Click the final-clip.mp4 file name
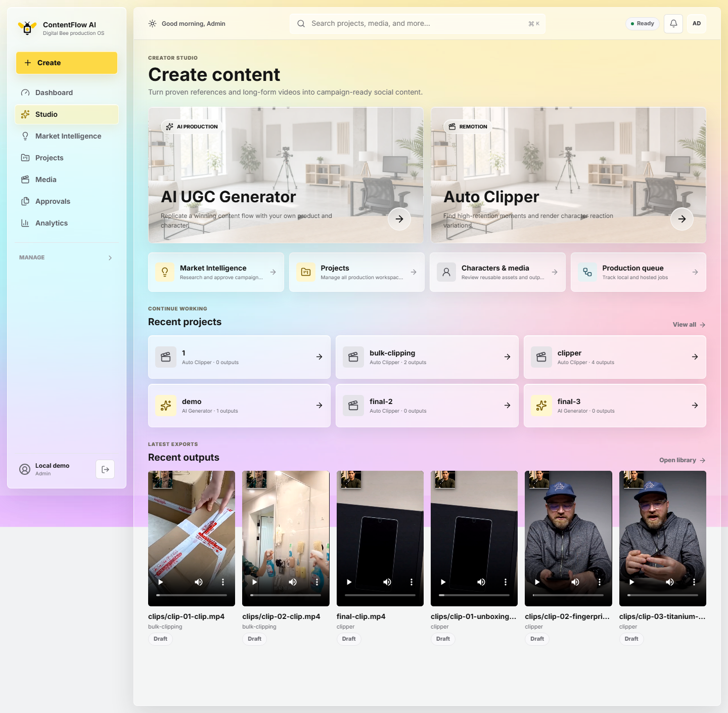Image resolution: width=728 pixels, height=713 pixels. (361, 616)
